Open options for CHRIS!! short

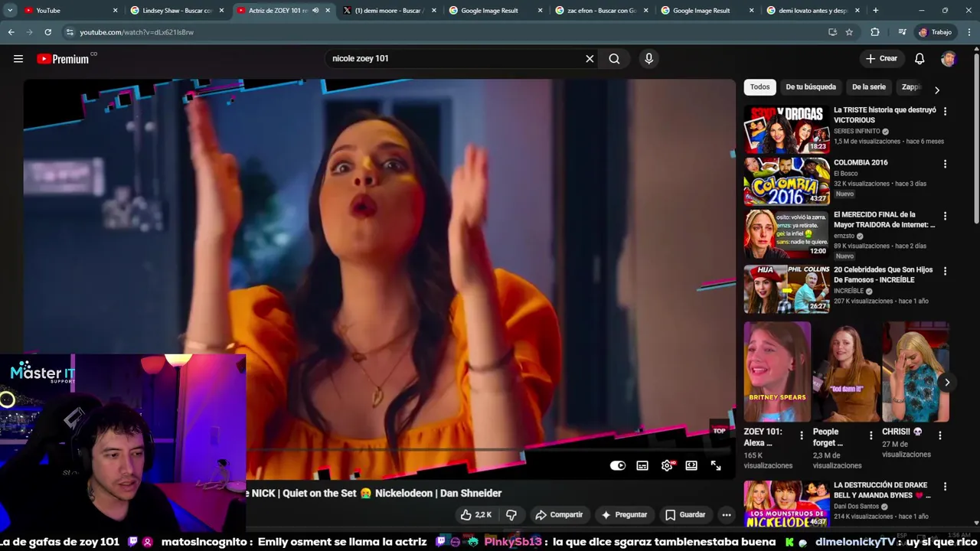pyautogui.click(x=940, y=435)
